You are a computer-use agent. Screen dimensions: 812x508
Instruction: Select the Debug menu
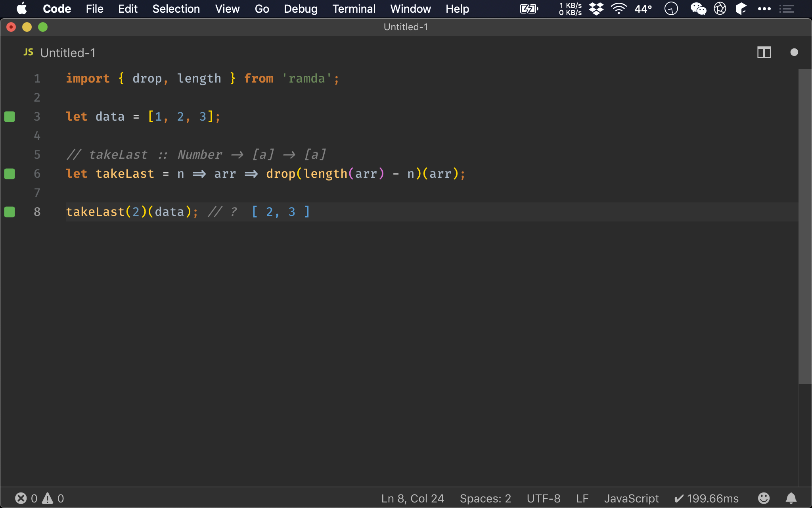(301, 9)
